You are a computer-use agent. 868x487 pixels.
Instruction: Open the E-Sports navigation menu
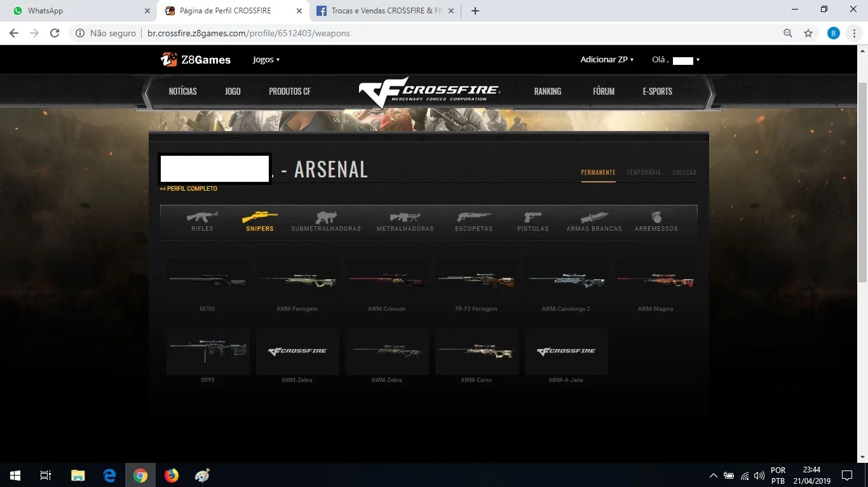pyautogui.click(x=657, y=92)
